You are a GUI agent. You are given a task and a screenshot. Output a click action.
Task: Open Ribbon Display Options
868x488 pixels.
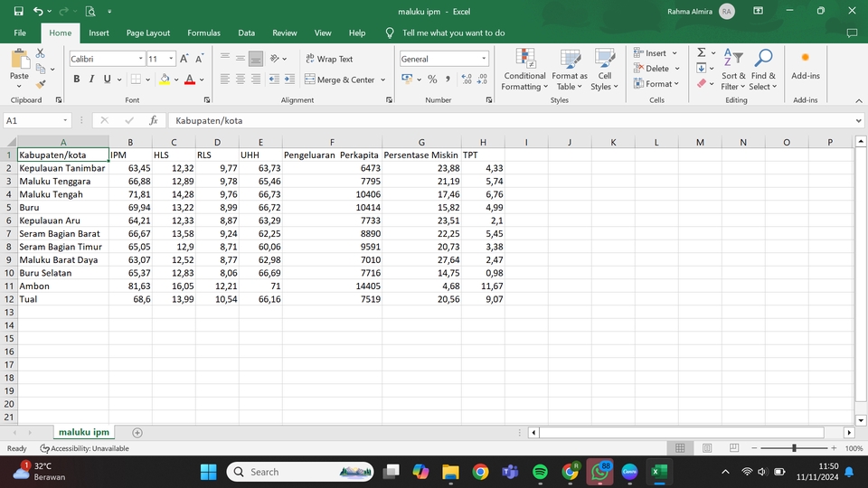[x=758, y=11]
